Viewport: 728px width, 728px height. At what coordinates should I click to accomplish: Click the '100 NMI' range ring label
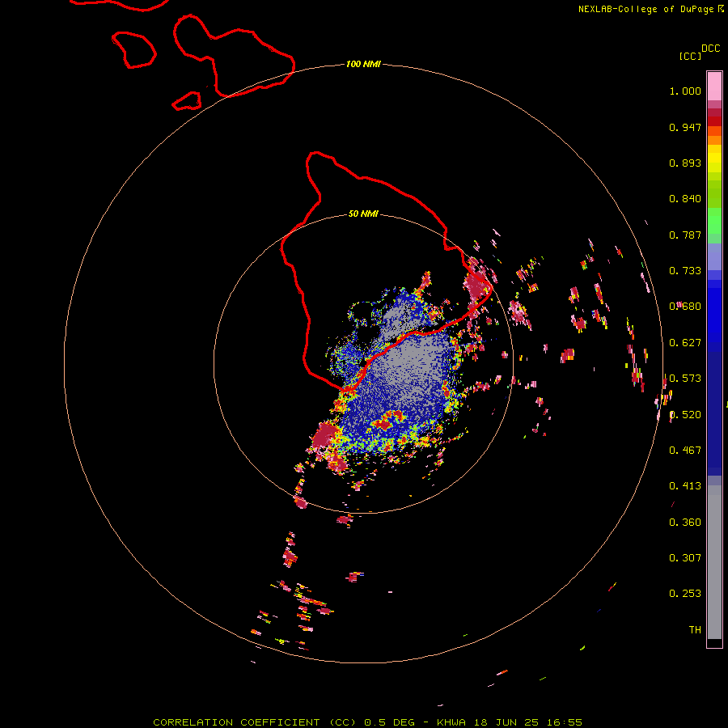(363, 64)
